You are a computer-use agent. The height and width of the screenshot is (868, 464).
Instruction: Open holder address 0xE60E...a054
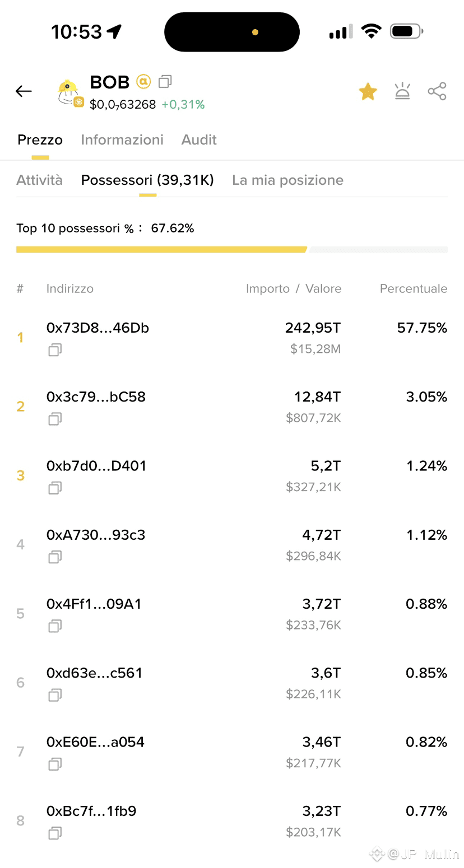(95, 742)
